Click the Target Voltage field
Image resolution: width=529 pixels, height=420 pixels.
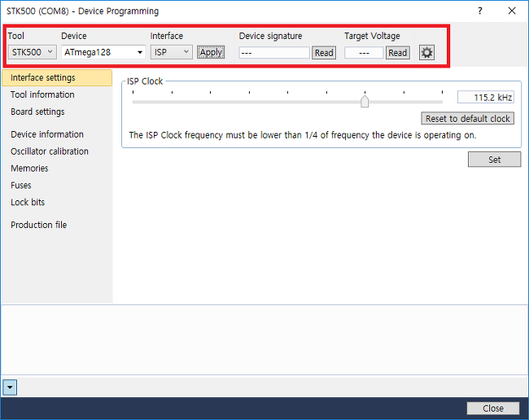pyautogui.click(x=364, y=53)
